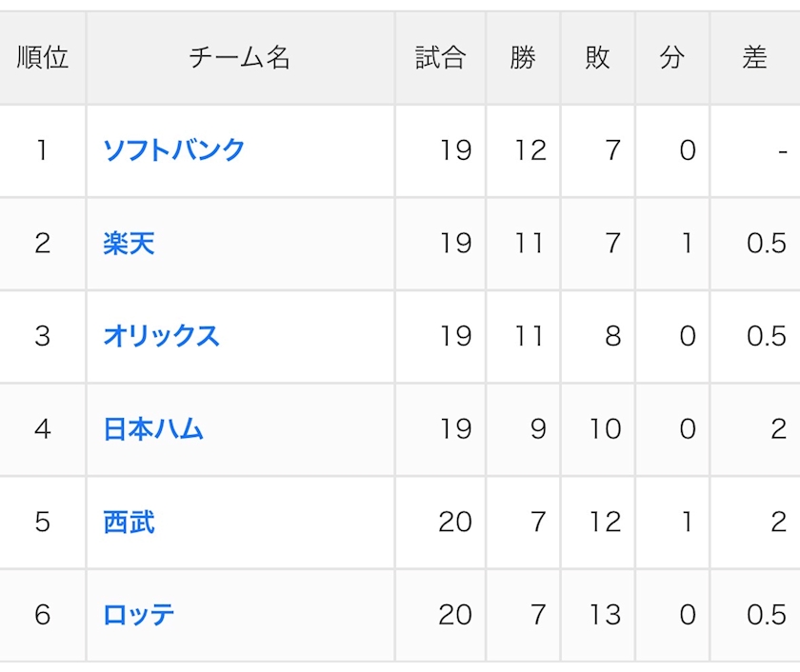This screenshot has width=800, height=672.
Task: Click the チーム名 column header
Action: (x=240, y=57)
